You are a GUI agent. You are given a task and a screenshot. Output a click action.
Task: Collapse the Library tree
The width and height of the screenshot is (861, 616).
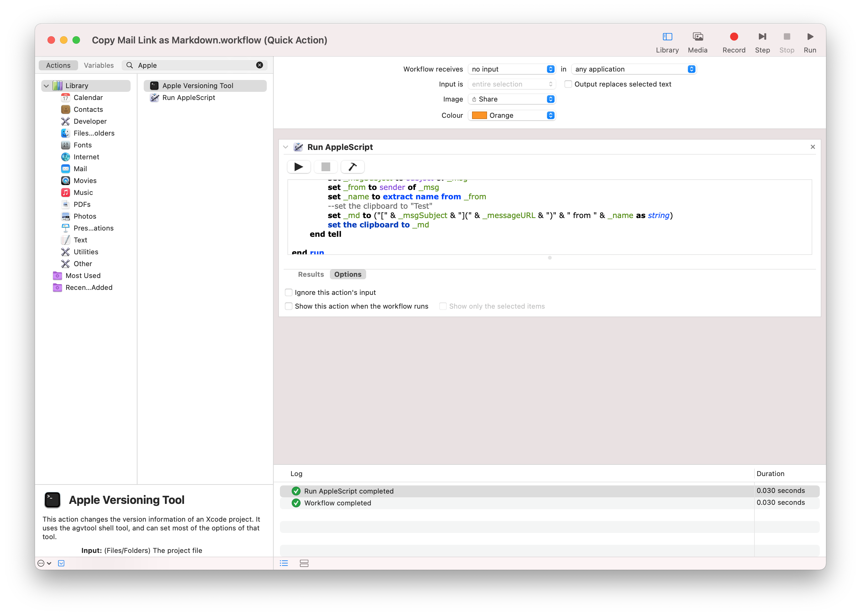click(46, 86)
